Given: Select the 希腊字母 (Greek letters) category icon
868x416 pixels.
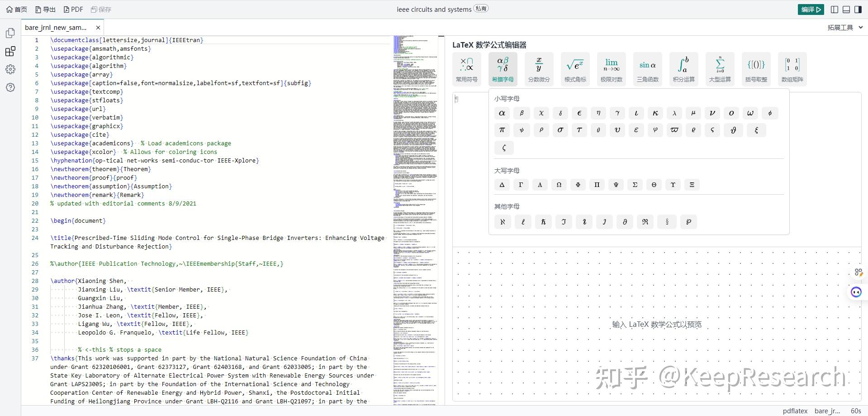Looking at the screenshot, I should (503, 69).
